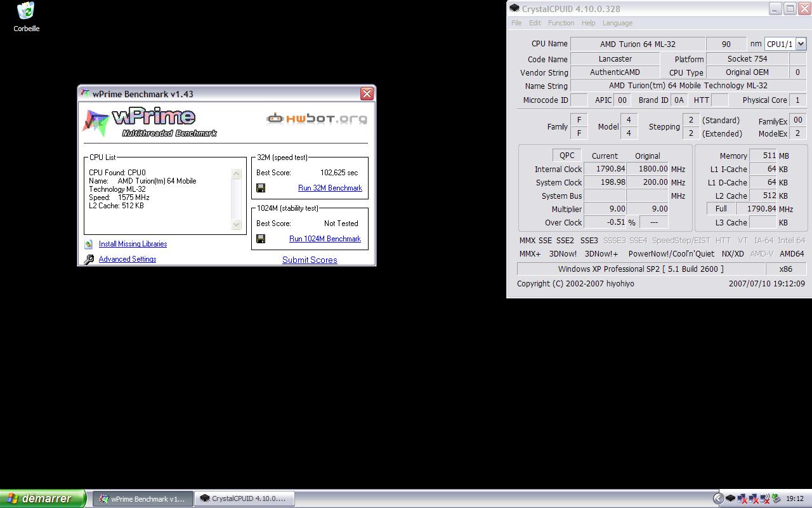The height and width of the screenshot is (508, 812).
Task: Click the 32M Best Score 102,625 sec
Action: [x=339, y=173]
